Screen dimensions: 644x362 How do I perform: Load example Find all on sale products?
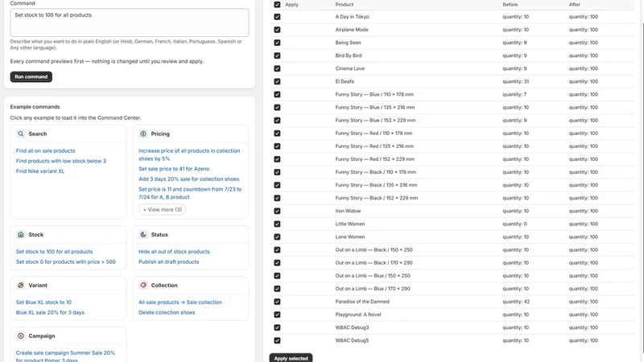pos(46,150)
